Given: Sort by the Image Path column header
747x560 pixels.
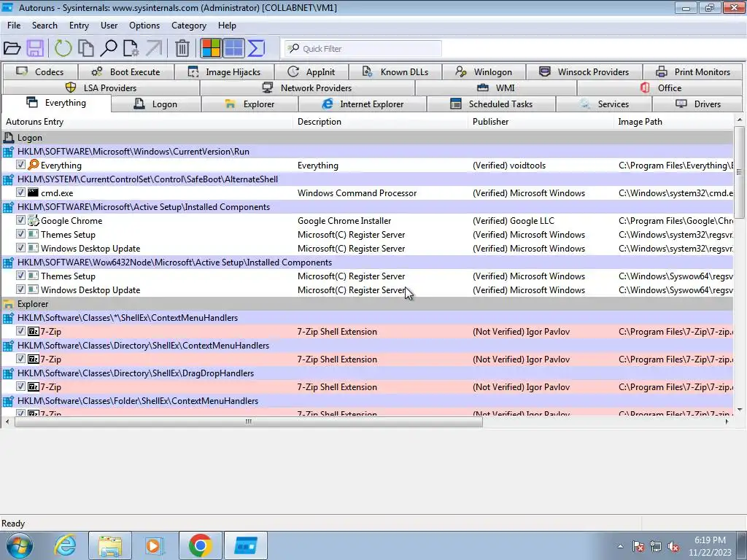Looking at the screenshot, I should pyautogui.click(x=674, y=122).
